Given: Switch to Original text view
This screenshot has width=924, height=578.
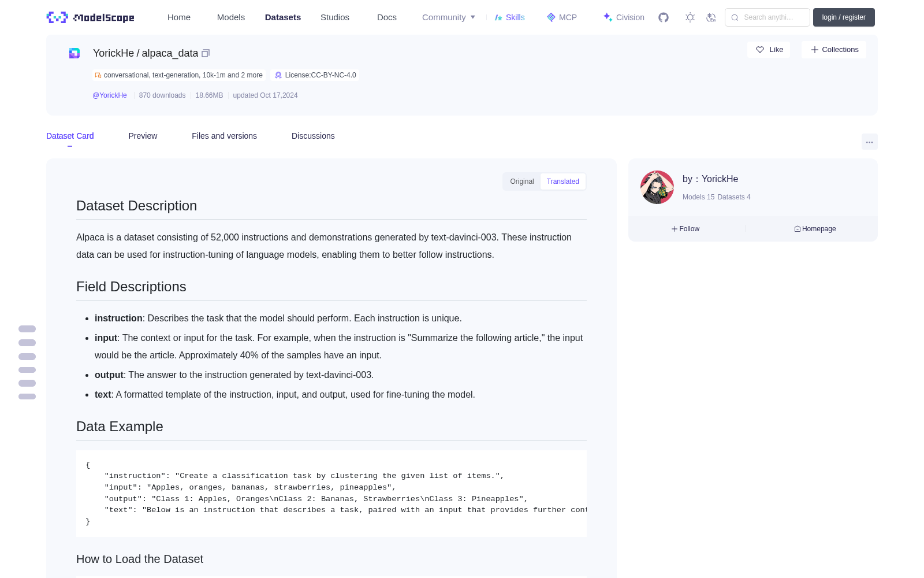Looking at the screenshot, I should pyautogui.click(x=522, y=181).
